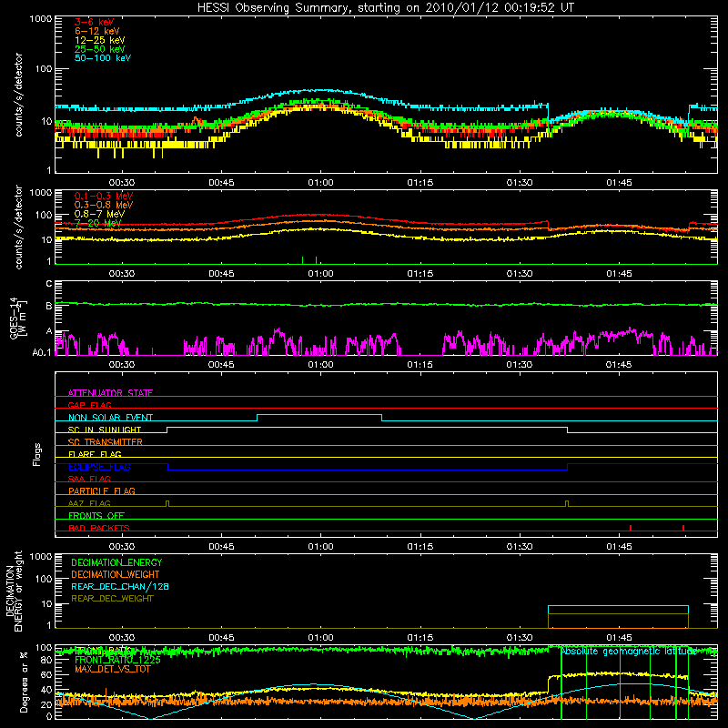The image size is (728, 728).
Task: Click the GAP_FLAG label
Action: pyautogui.click(x=89, y=405)
